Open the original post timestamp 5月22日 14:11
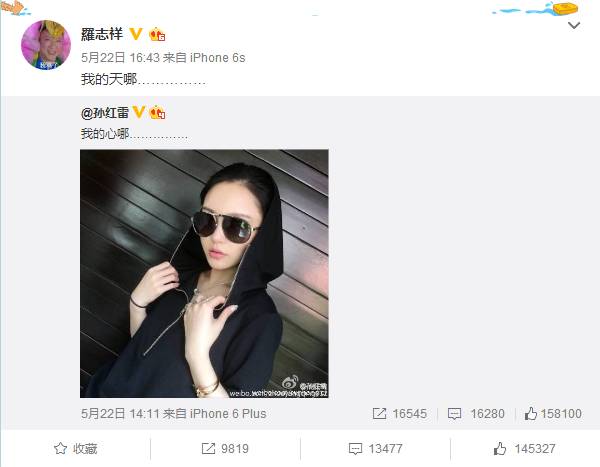 point(120,414)
